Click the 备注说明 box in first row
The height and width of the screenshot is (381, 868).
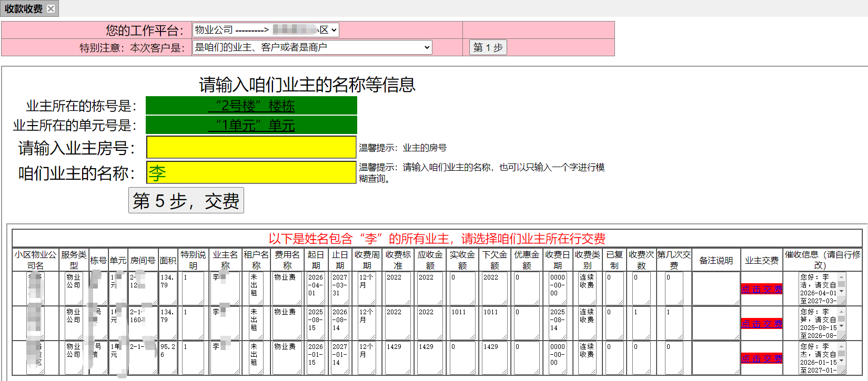(x=715, y=289)
